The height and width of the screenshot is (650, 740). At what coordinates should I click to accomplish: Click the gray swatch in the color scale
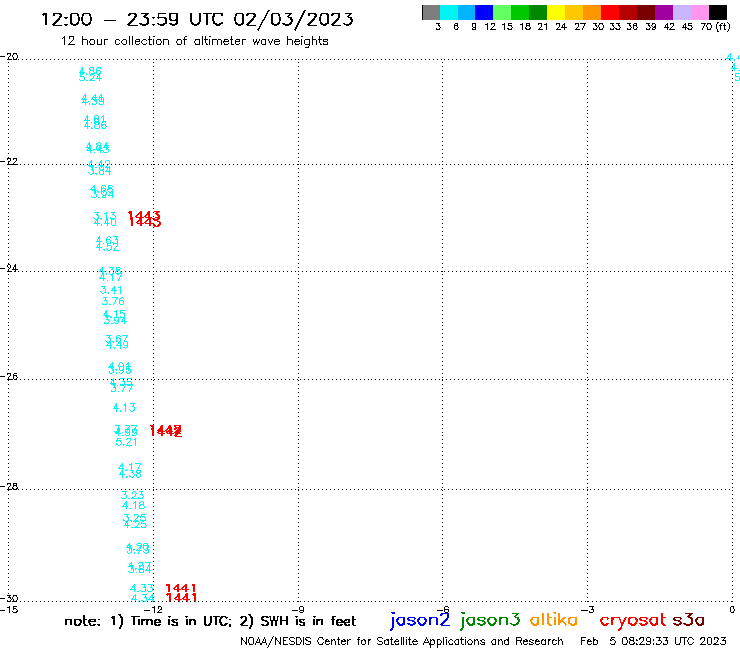point(431,12)
